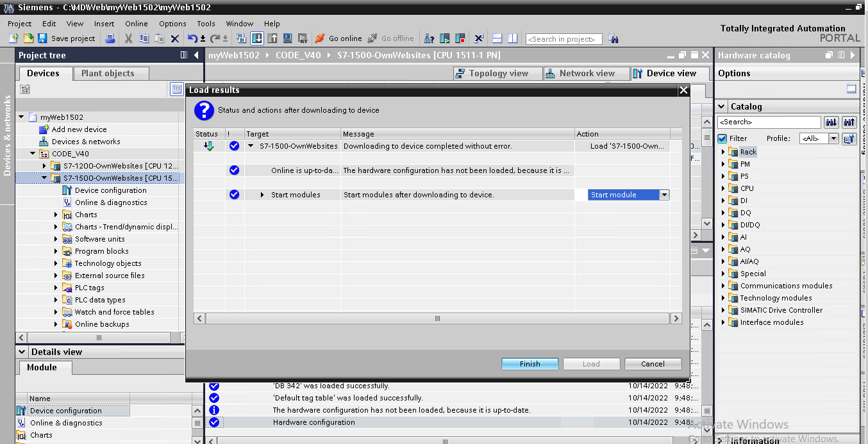Screen dimensions: 868x444
Task: Open the Start module action dropdown
Action: coord(664,195)
